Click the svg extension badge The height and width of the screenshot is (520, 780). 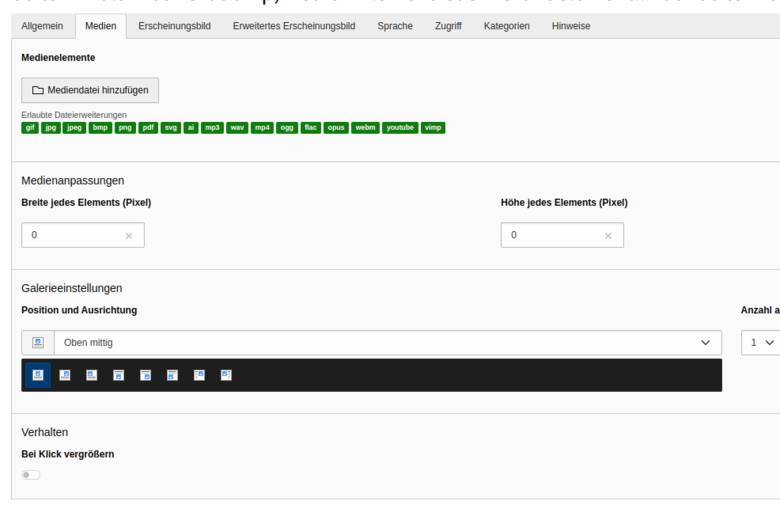tap(171, 128)
